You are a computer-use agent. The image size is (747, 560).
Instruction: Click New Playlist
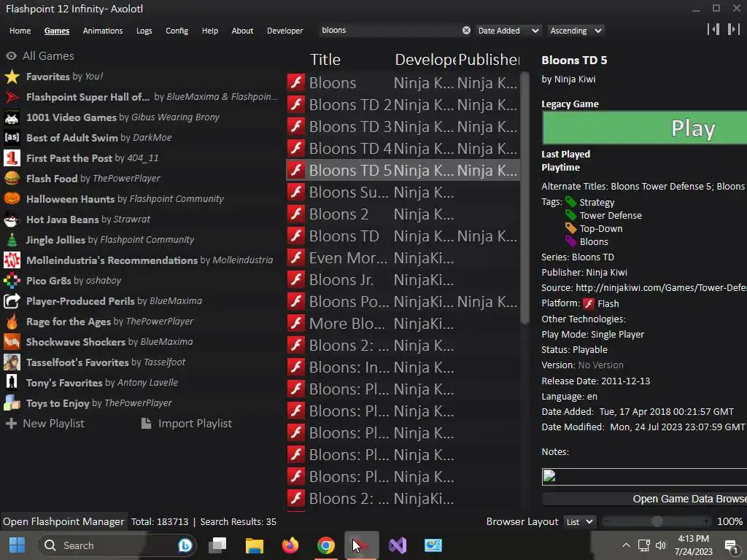click(x=45, y=424)
